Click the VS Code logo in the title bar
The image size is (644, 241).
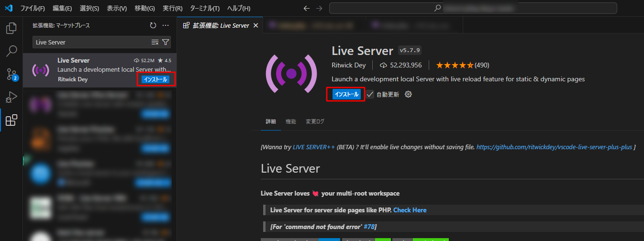pyautogui.click(x=8, y=8)
